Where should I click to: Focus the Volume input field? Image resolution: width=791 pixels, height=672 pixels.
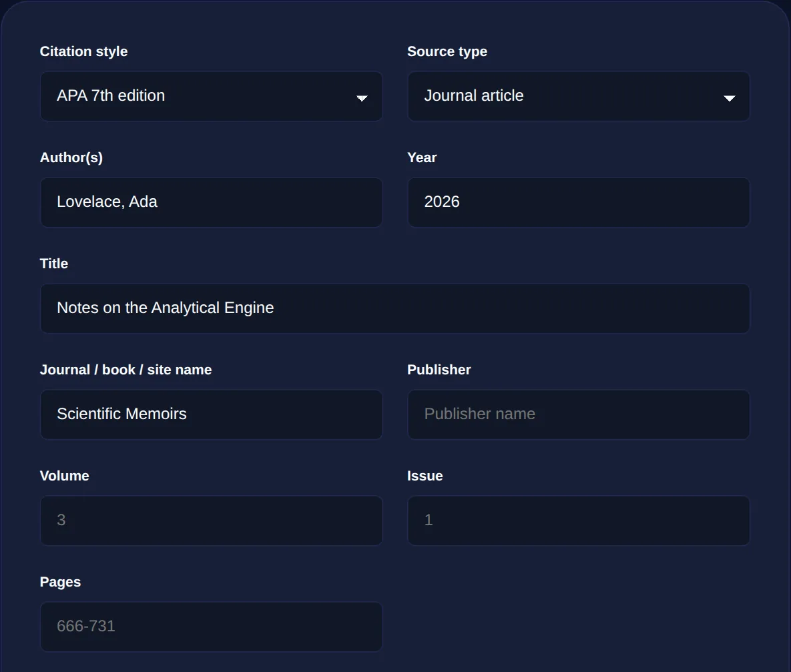coord(211,520)
